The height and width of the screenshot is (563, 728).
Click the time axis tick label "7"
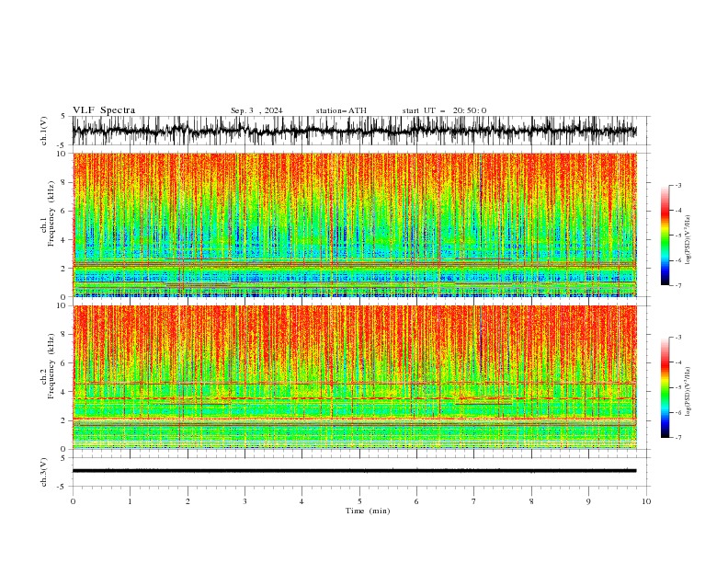[x=474, y=501]
